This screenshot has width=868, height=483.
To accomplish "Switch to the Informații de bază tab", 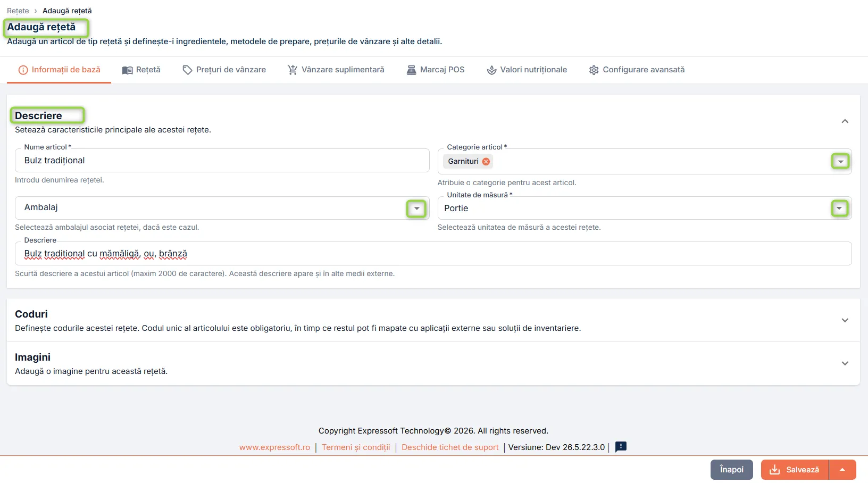I will point(59,70).
